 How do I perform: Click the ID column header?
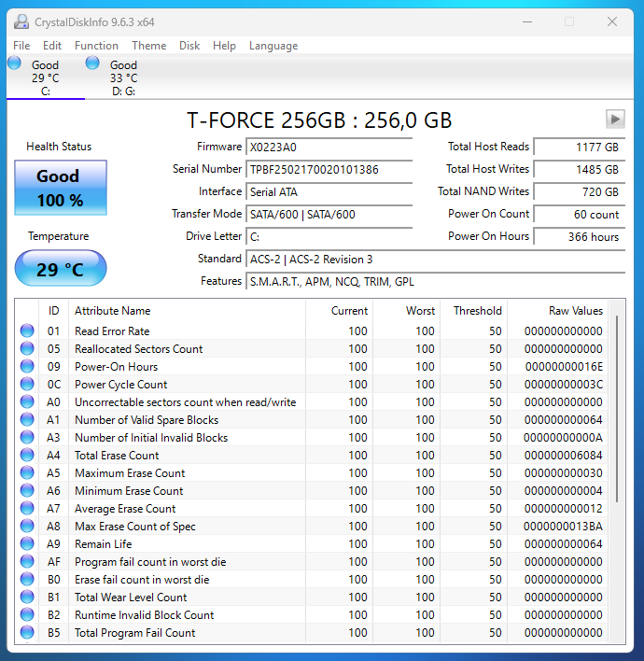tap(53, 311)
